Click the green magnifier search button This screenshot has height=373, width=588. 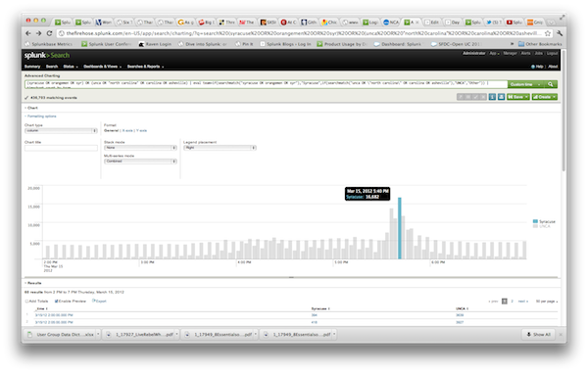pyautogui.click(x=551, y=84)
